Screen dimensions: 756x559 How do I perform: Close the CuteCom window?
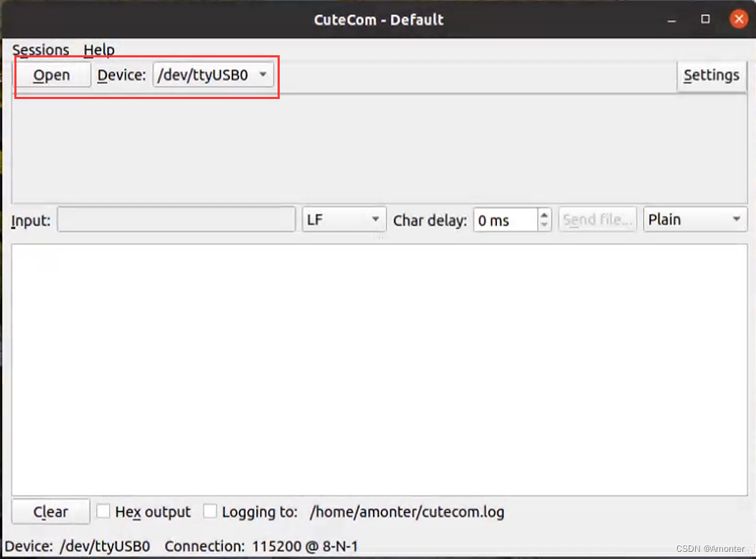pos(739,19)
